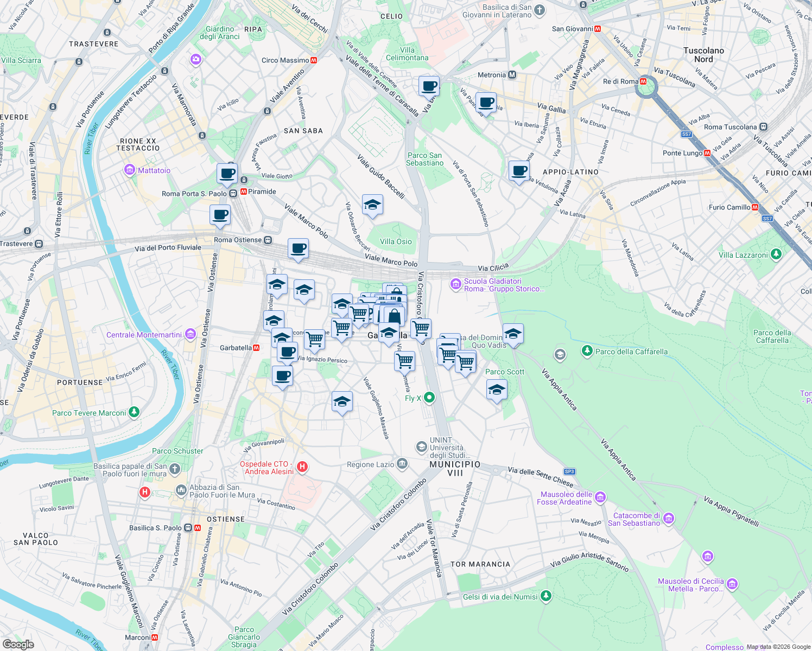Click the San Giovanni metro marker
This screenshot has height=651, width=812.
pyautogui.click(x=599, y=28)
